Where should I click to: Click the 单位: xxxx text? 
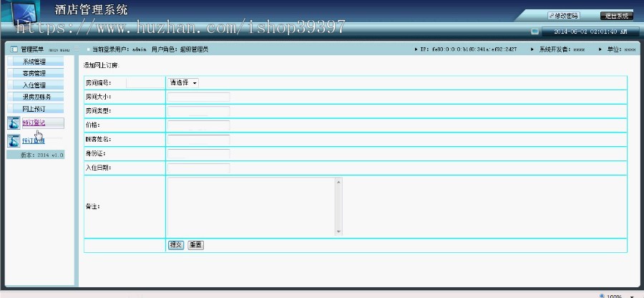coord(621,49)
